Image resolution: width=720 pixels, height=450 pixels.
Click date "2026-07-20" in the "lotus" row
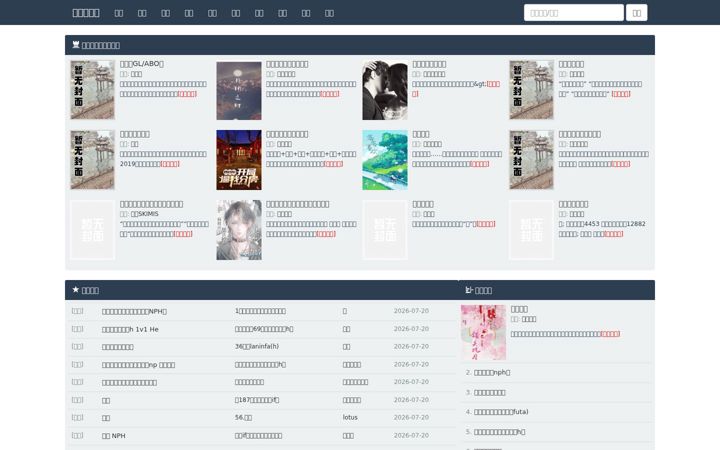pyautogui.click(x=411, y=417)
